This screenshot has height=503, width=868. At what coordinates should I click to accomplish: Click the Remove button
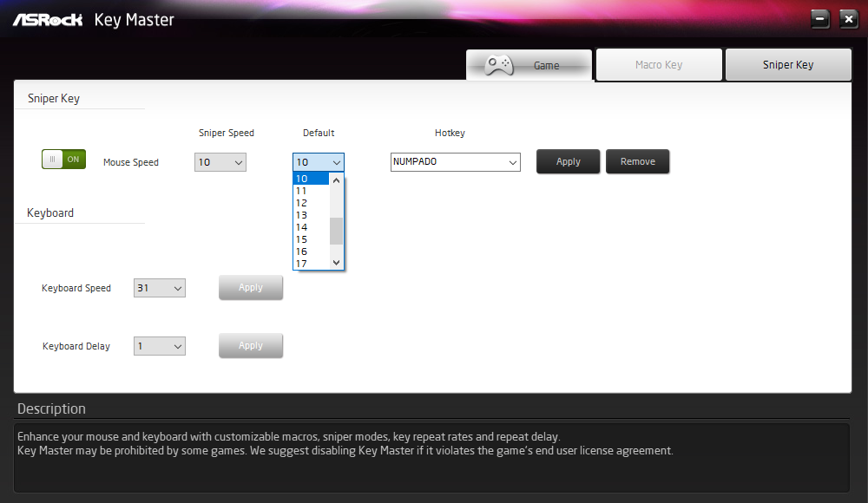[638, 161]
